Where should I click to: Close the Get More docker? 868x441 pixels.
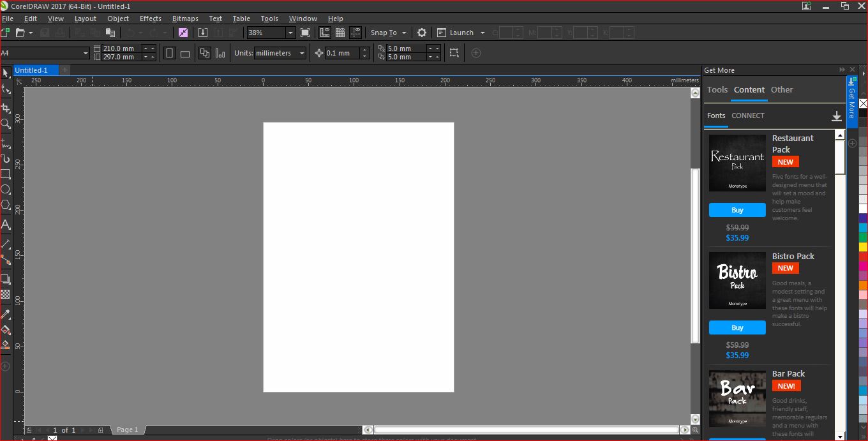[x=851, y=70]
